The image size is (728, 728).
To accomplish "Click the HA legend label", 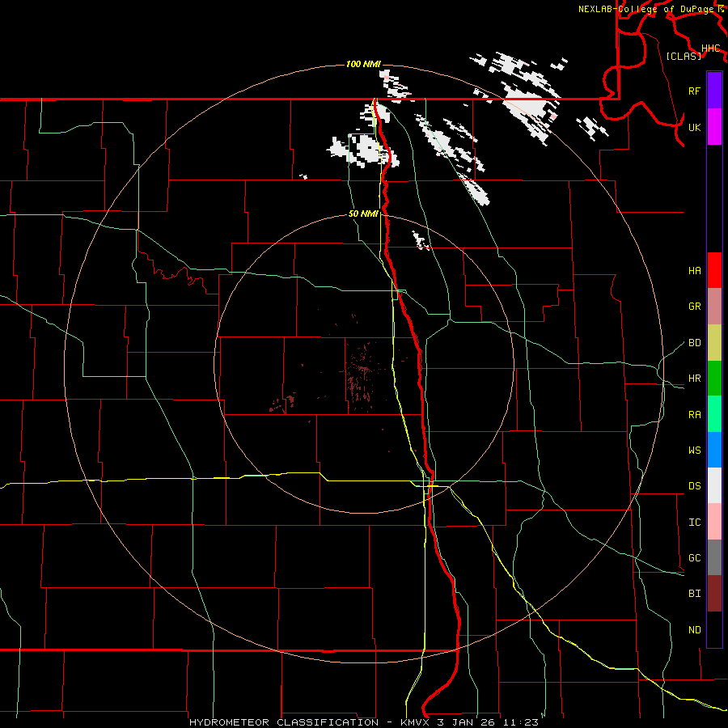I will point(694,270).
